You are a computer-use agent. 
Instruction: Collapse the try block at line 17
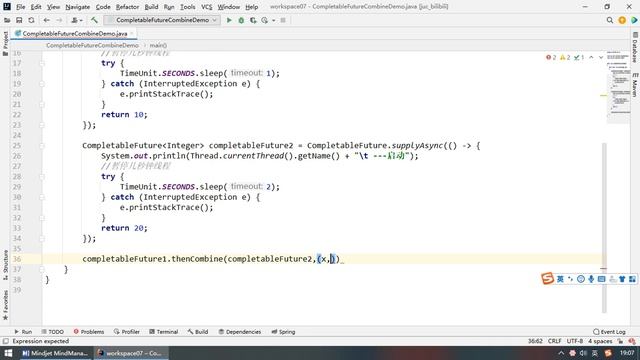point(42,63)
